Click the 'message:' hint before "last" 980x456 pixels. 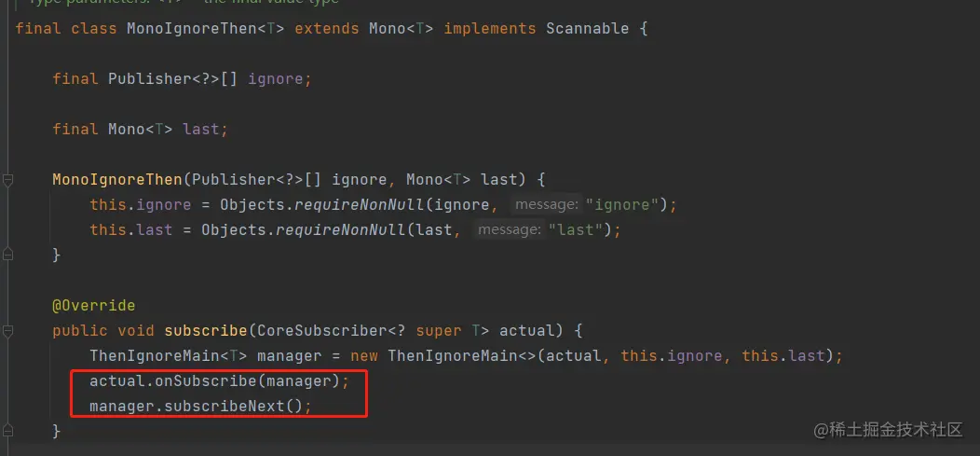508,229
